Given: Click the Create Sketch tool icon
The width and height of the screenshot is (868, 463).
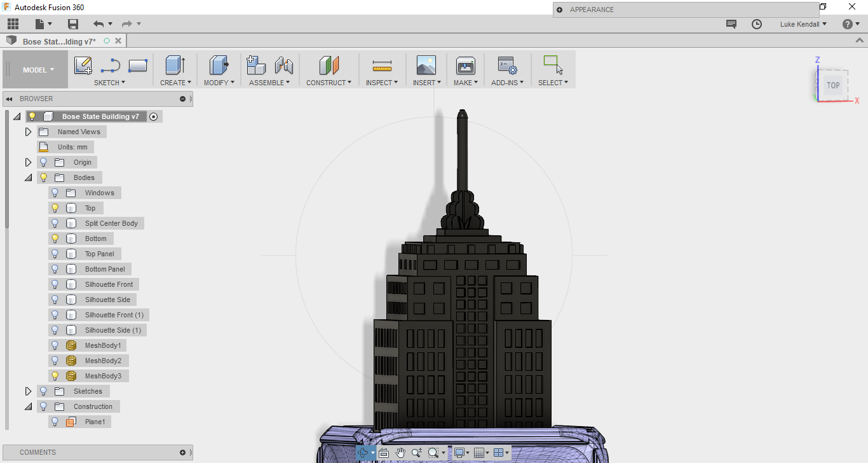Looking at the screenshot, I should 83,65.
